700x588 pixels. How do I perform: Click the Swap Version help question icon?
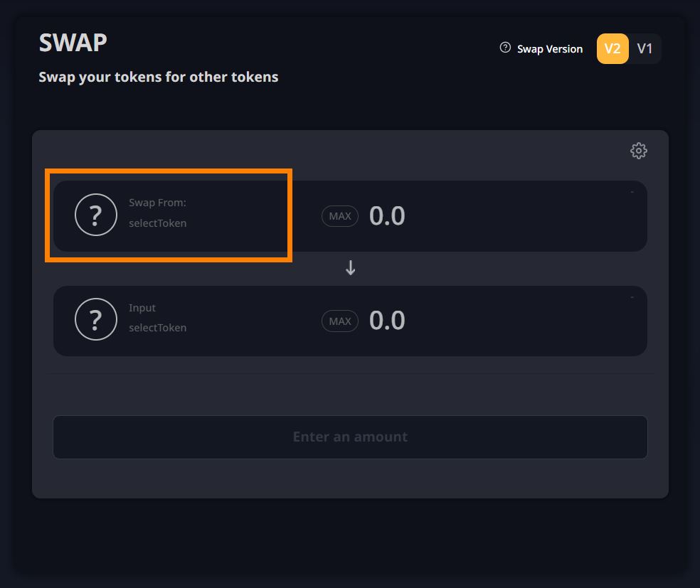505,48
